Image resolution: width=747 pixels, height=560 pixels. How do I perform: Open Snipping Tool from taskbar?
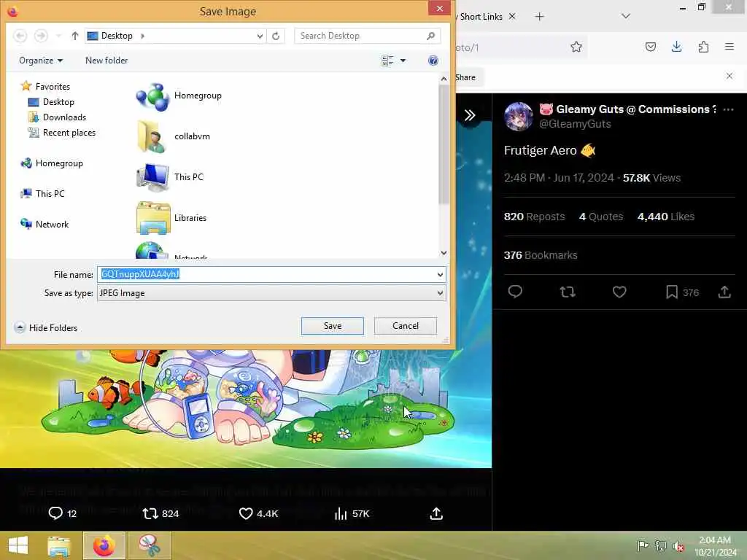click(x=150, y=545)
